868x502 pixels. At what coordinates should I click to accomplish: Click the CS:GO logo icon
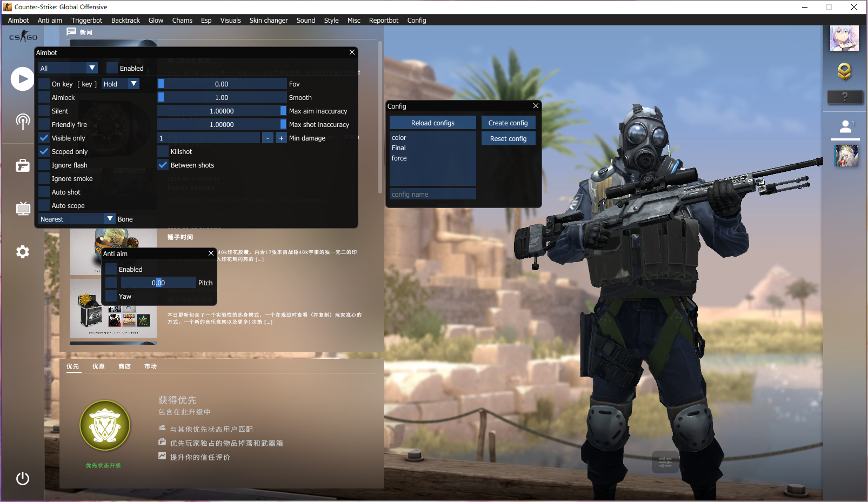tap(23, 37)
